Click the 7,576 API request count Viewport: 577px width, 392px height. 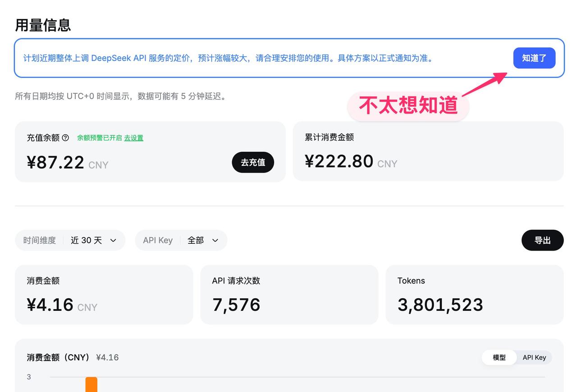pyautogui.click(x=236, y=305)
